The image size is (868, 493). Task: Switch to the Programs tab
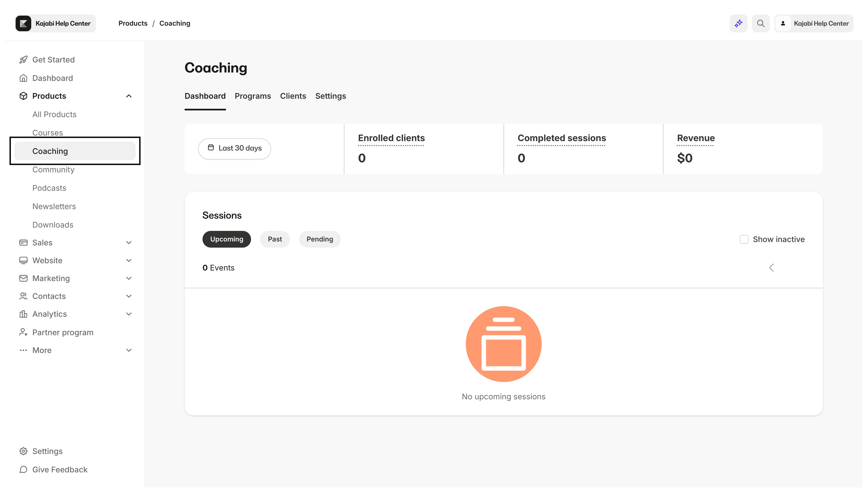tap(253, 96)
